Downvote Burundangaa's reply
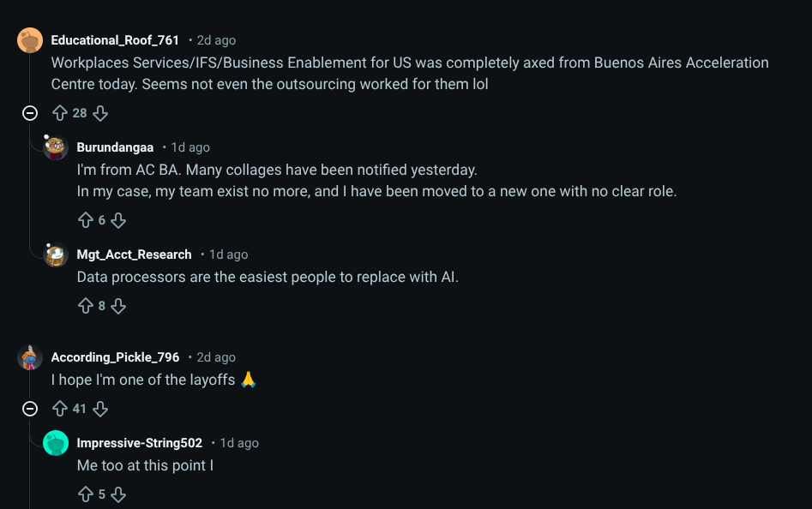Viewport: 812px width, 509px height. (118, 220)
